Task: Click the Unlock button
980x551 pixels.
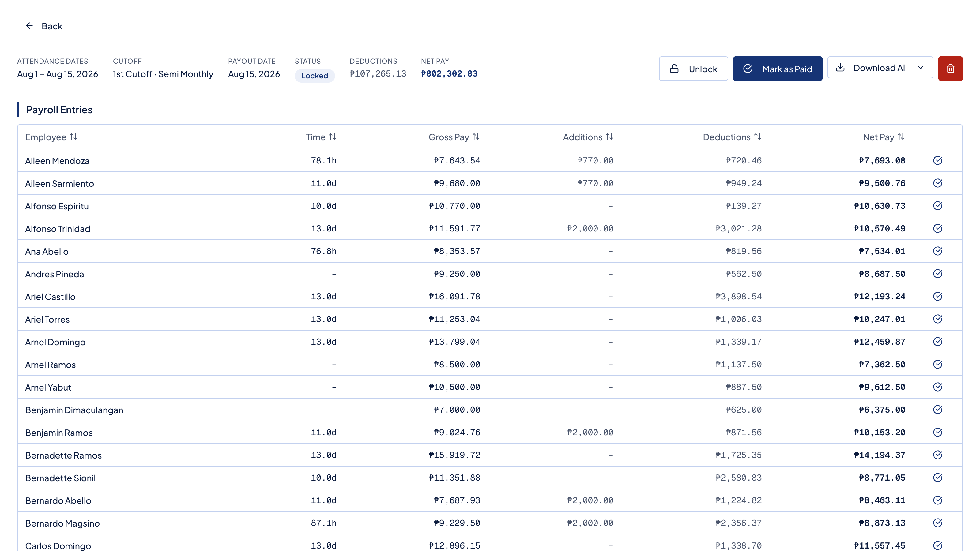Action: coord(693,69)
